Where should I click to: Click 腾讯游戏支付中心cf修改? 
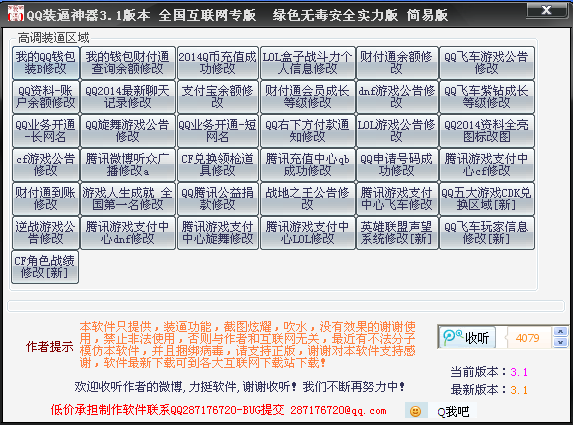[x=486, y=165]
